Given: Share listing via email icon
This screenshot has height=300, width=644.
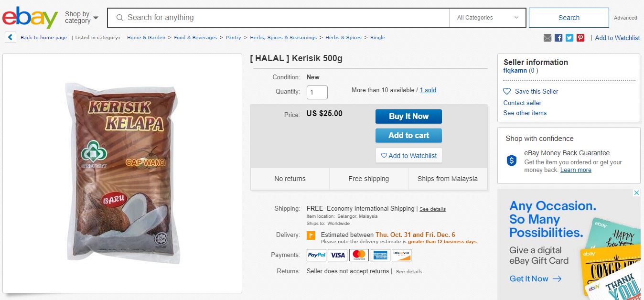Looking at the screenshot, I should tap(547, 38).
